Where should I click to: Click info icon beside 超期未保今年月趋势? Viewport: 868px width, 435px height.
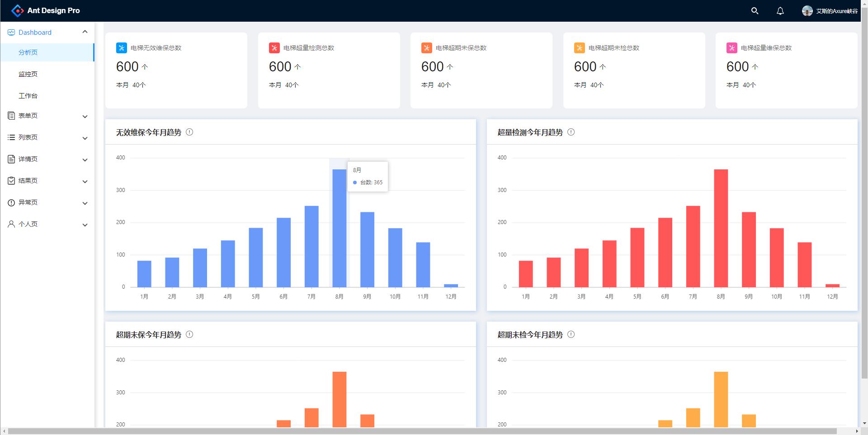189,335
